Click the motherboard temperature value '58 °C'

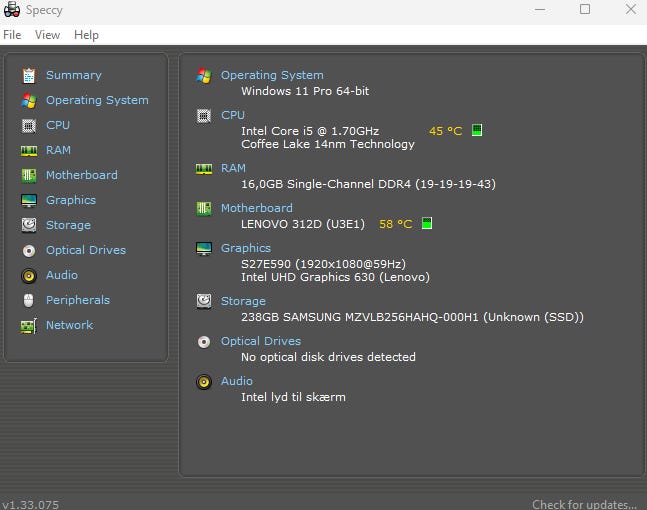coord(396,224)
